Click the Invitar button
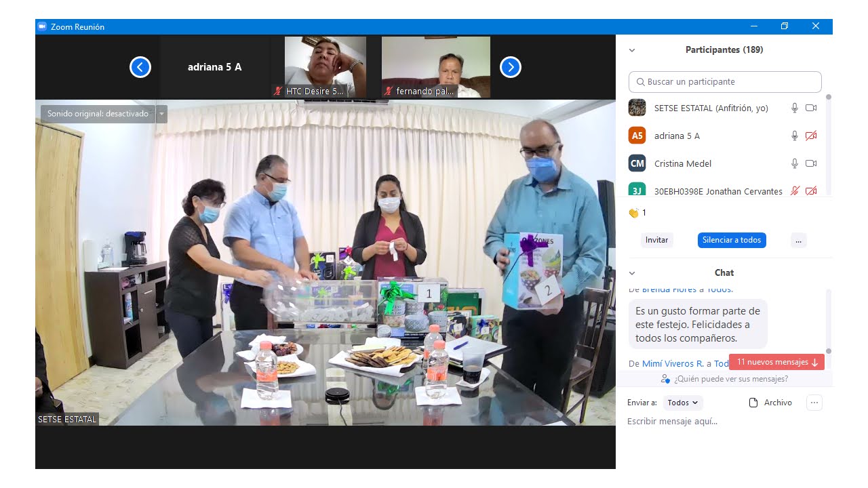 pyautogui.click(x=656, y=240)
